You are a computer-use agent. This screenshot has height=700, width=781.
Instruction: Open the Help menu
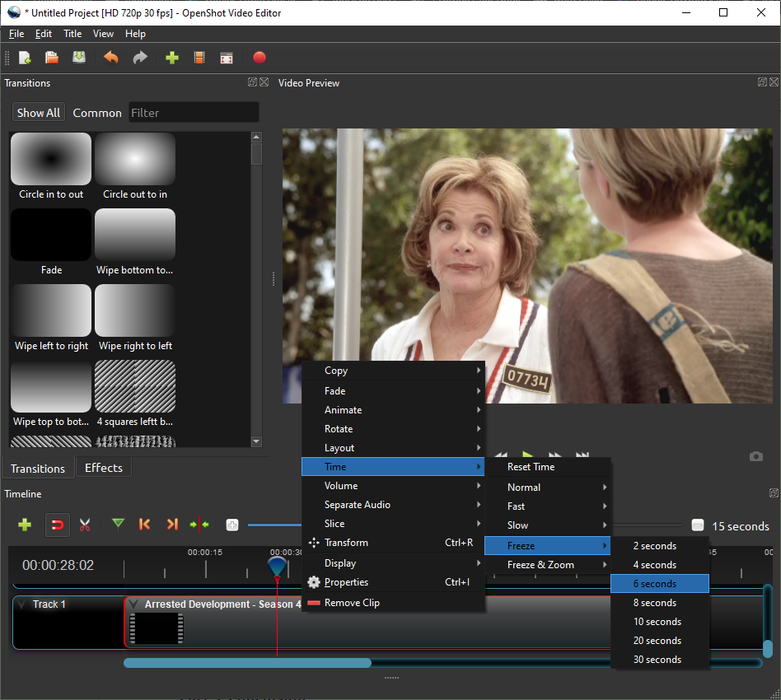(135, 34)
